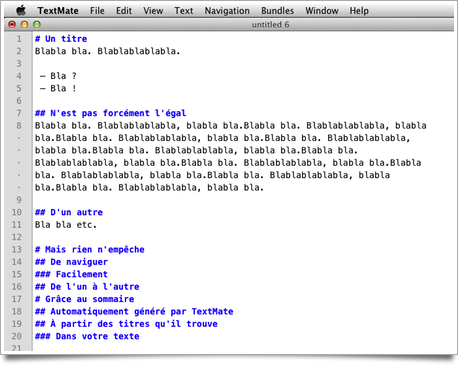Click the list item '– Bla ?'
This screenshot has height=365, width=458.
tap(58, 76)
